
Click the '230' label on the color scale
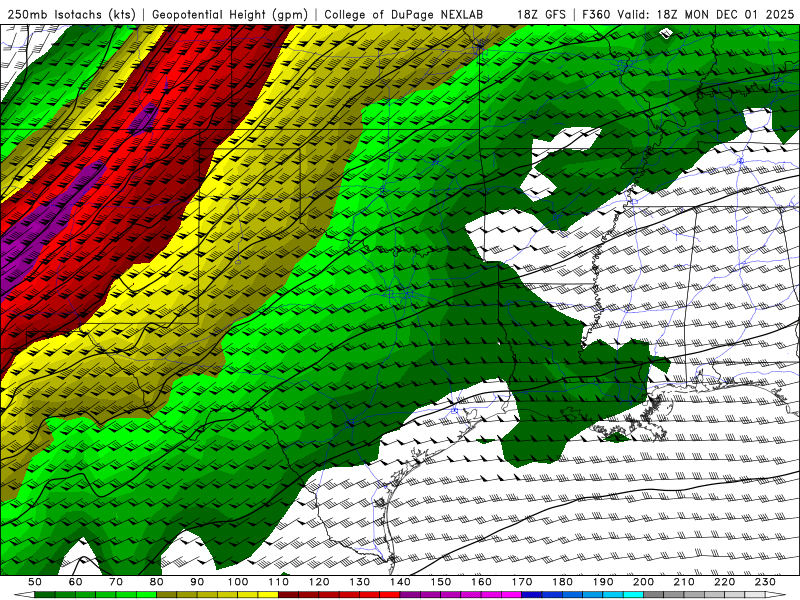(765, 582)
